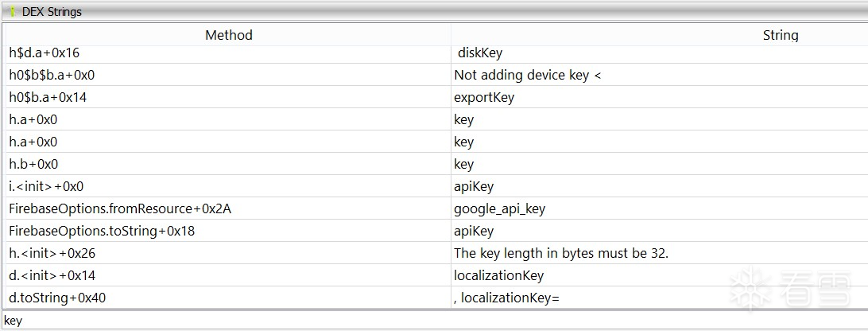Click the DEX Strings window icon
Screen dimensions: 868x331
13,12
